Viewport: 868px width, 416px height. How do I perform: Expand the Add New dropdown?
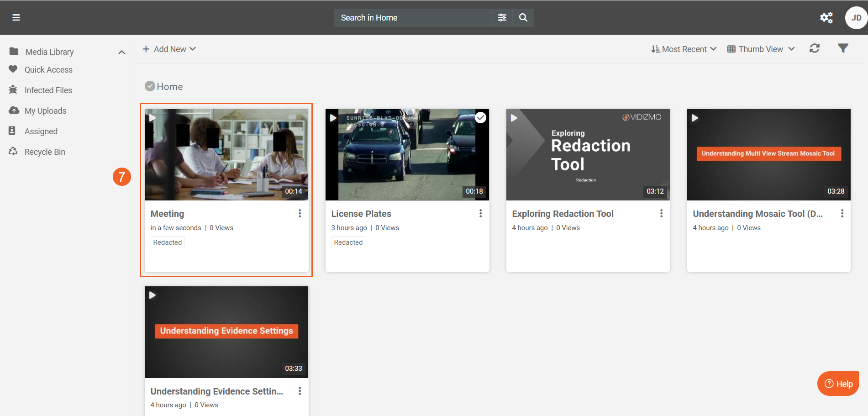pos(169,49)
